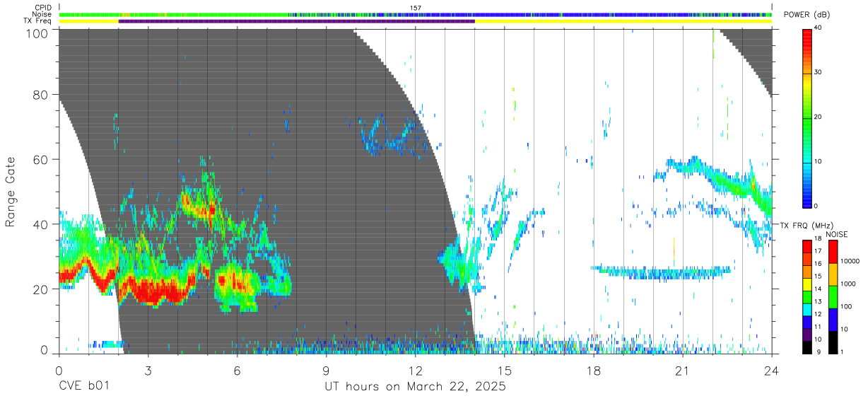This screenshot has height=401, width=868.
Task: Click x-axis tick label '18' on UT hours axis
Action: coord(593,371)
